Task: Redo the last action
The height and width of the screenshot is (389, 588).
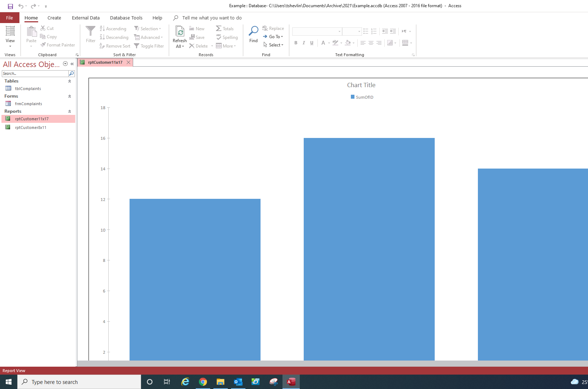Action: coord(33,6)
